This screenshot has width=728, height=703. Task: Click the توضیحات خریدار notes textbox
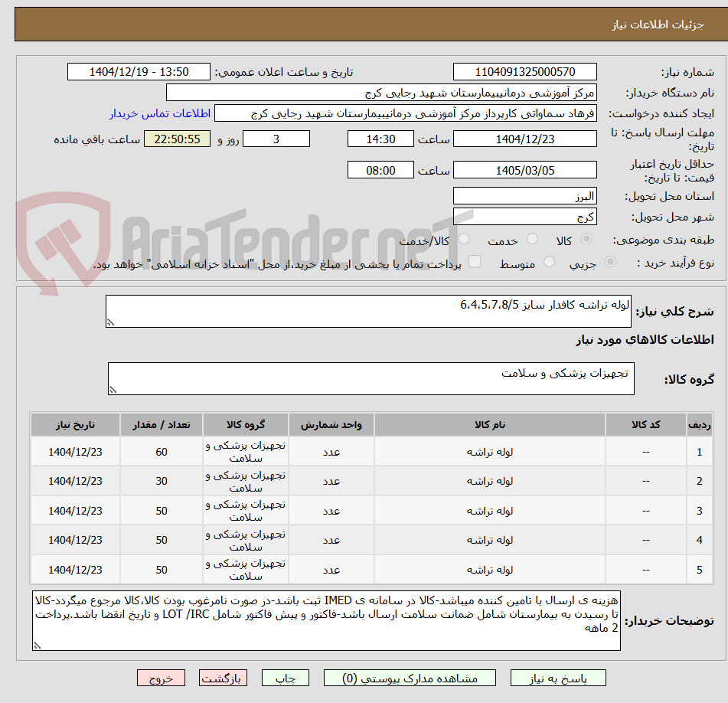(x=326, y=620)
